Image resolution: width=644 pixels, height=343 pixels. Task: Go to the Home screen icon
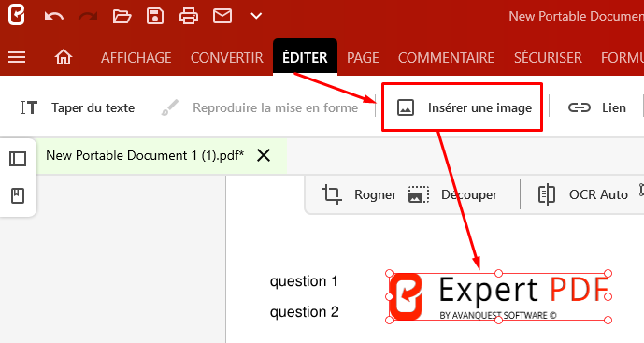tap(64, 57)
